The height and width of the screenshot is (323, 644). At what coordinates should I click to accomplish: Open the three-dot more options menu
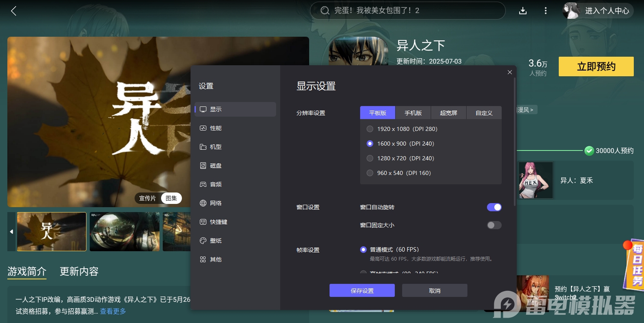click(x=546, y=11)
